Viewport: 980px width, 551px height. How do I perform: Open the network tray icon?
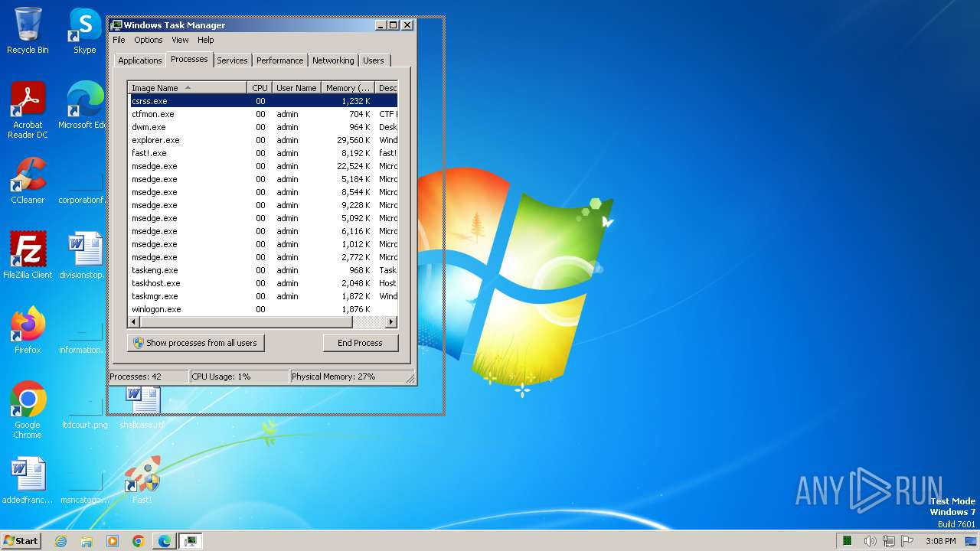click(890, 541)
